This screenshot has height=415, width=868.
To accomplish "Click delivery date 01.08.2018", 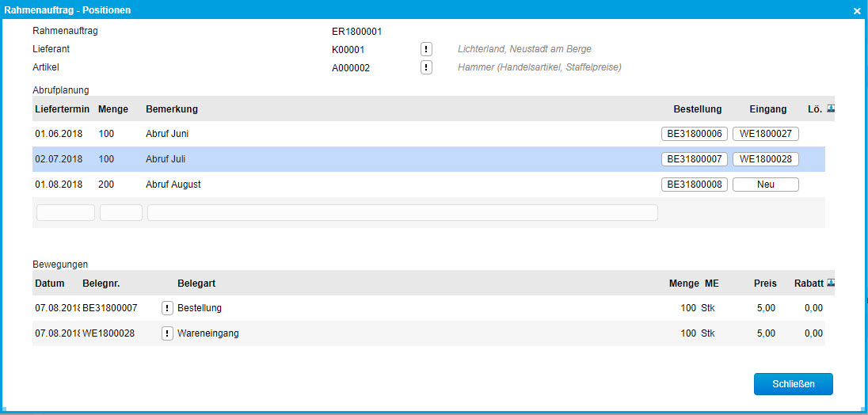I will (59, 185).
